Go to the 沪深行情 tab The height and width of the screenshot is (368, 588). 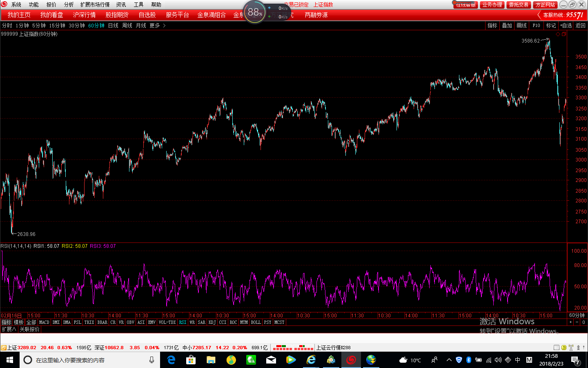click(84, 15)
